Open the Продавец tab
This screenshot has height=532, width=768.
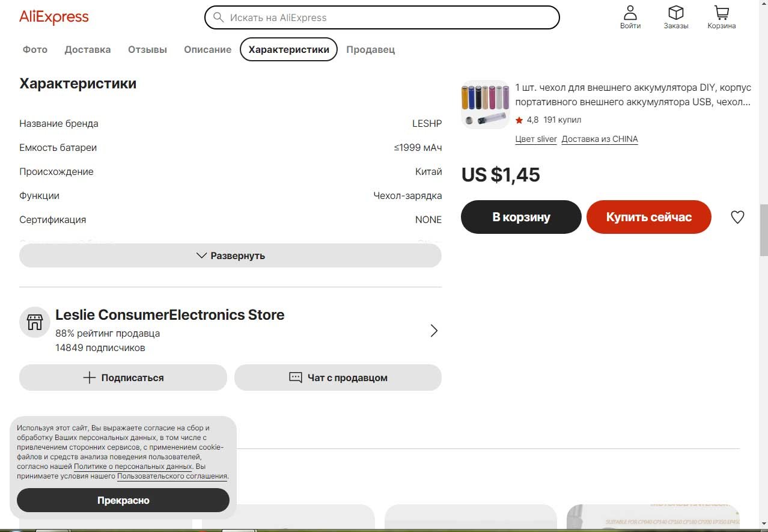pos(370,49)
